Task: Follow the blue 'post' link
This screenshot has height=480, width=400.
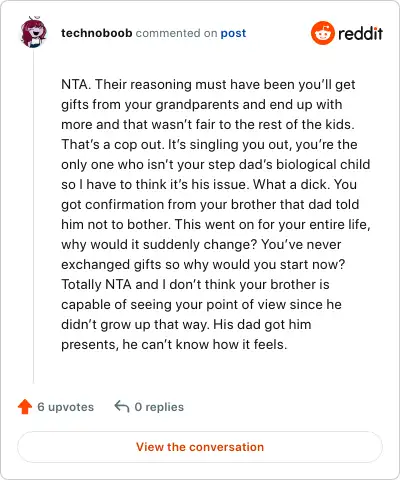Action: click(233, 33)
